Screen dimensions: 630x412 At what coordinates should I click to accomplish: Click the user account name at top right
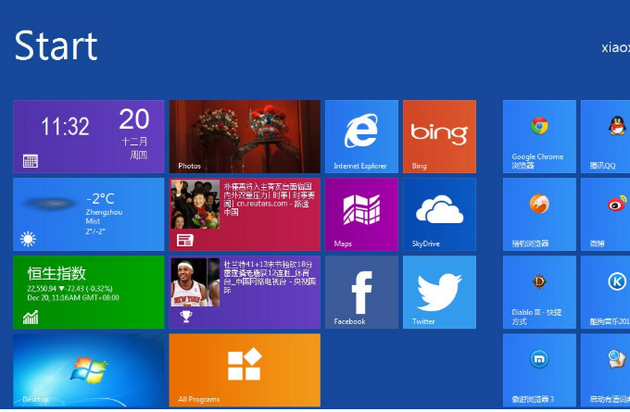(x=614, y=47)
